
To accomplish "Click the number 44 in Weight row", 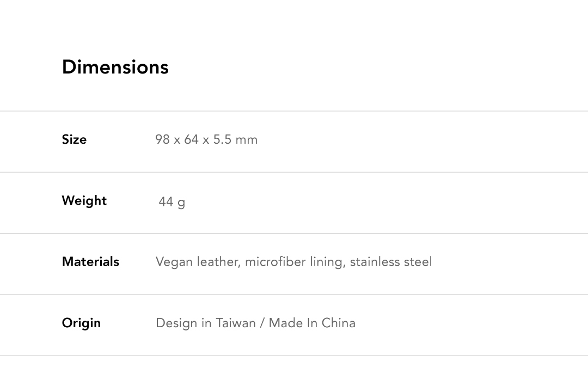I will 166,202.
